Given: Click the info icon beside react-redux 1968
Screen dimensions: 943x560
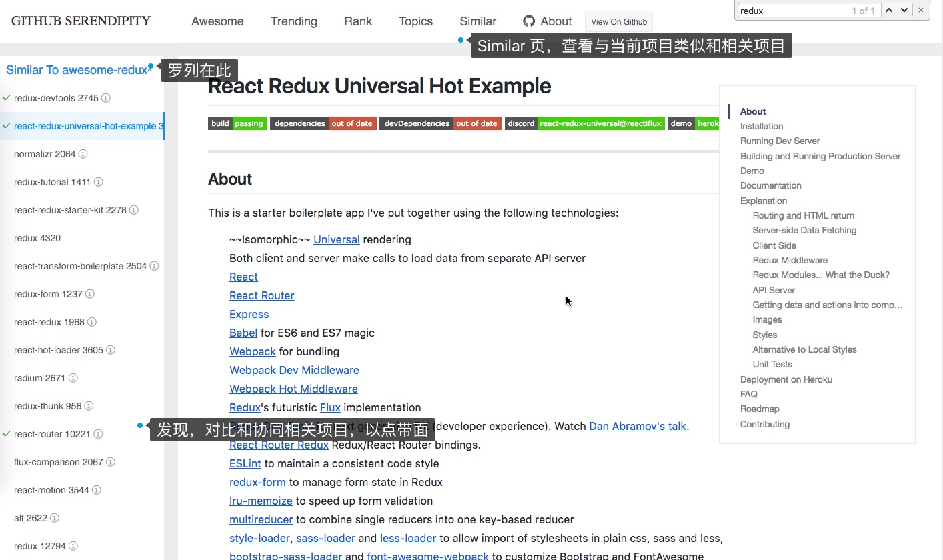Looking at the screenshot, I should tap(92, 322).
